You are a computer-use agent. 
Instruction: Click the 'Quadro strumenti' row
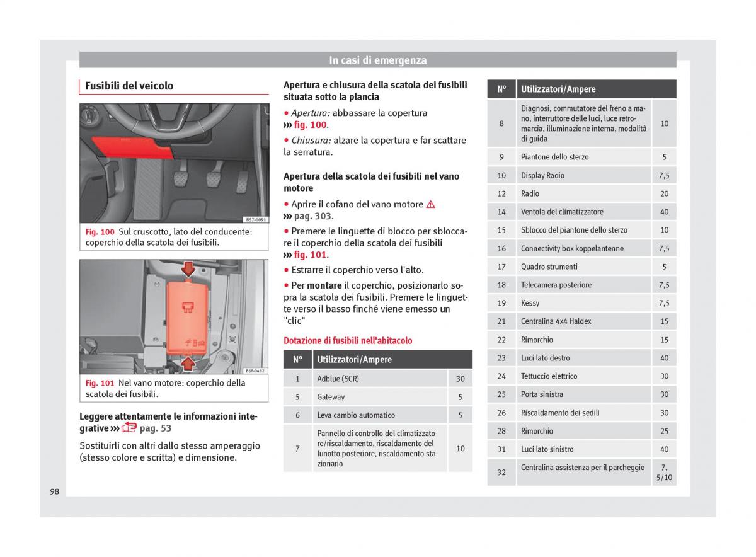coord(581,267)
